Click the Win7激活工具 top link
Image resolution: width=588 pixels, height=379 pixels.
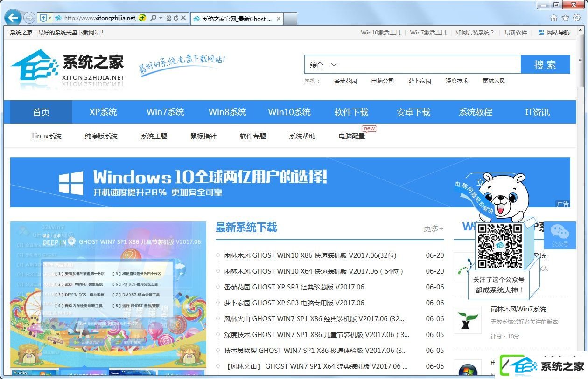click(x=428, y=33)
